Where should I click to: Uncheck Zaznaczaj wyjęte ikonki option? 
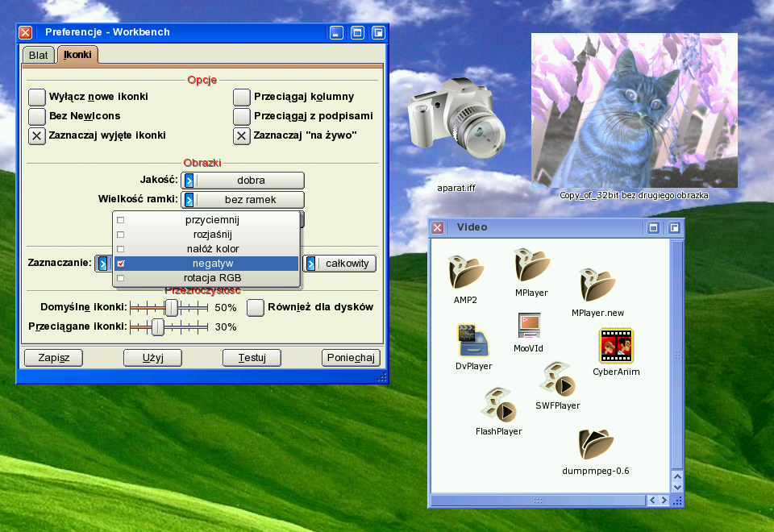tap(37, 135)
